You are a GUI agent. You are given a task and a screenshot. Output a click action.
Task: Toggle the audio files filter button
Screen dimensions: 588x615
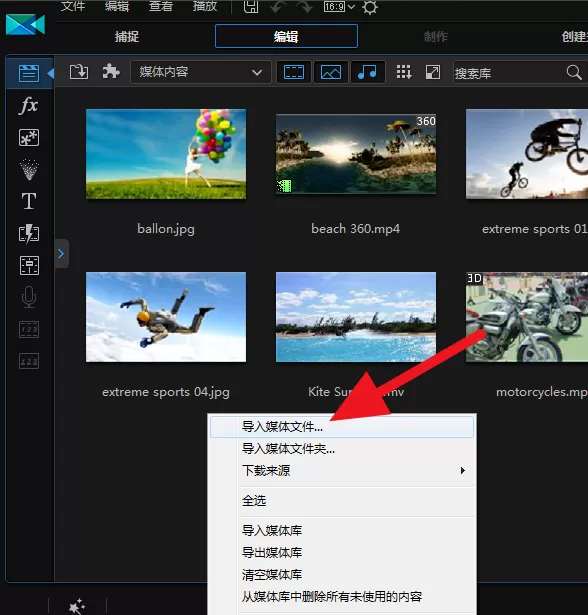(x=368, y=72)
